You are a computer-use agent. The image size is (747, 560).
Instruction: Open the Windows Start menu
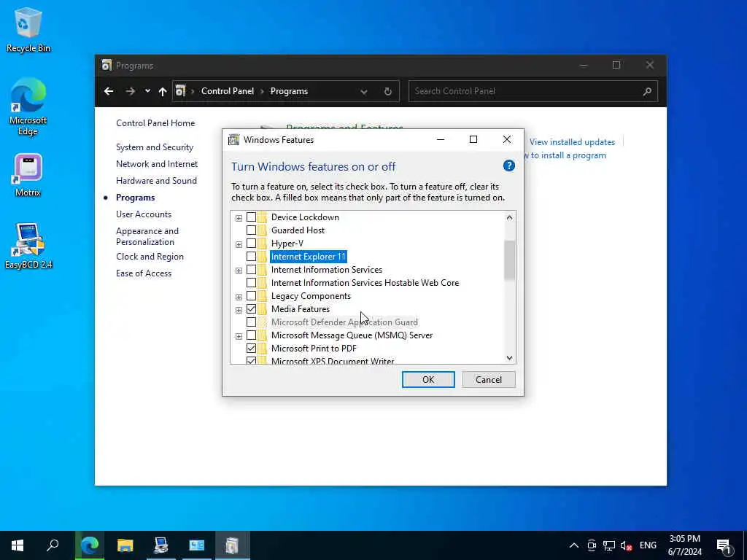coord(18,545)
